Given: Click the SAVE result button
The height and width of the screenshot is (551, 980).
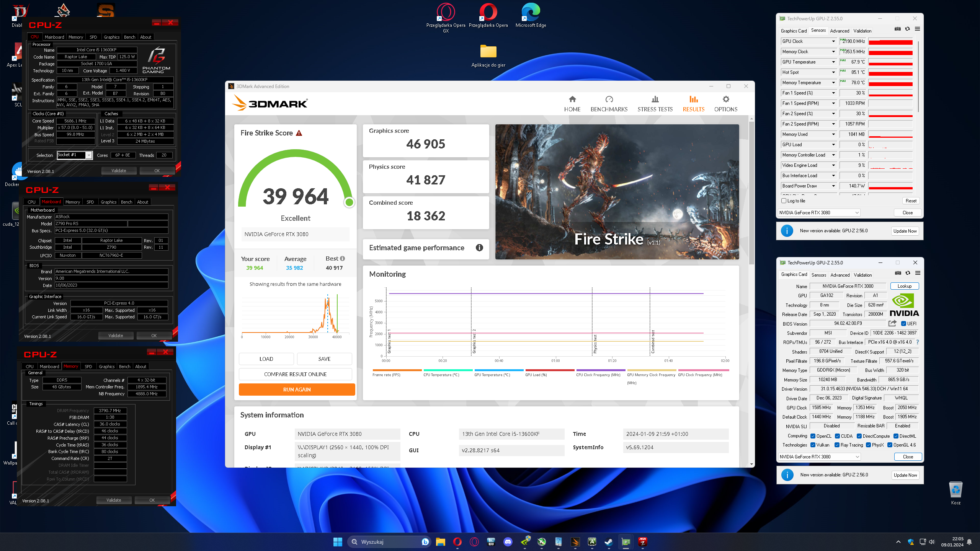Looking at the screenshot, I should pos(324,359).
